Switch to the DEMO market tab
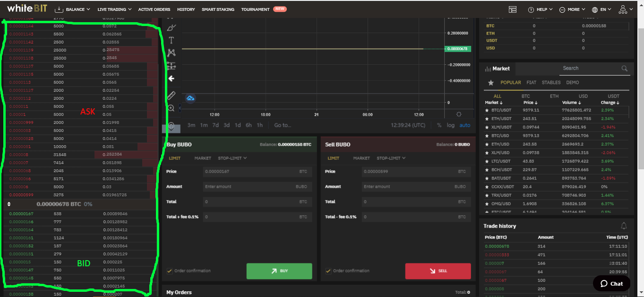The height and width of the screenshot is (297, 644). (x=573, y=83)
